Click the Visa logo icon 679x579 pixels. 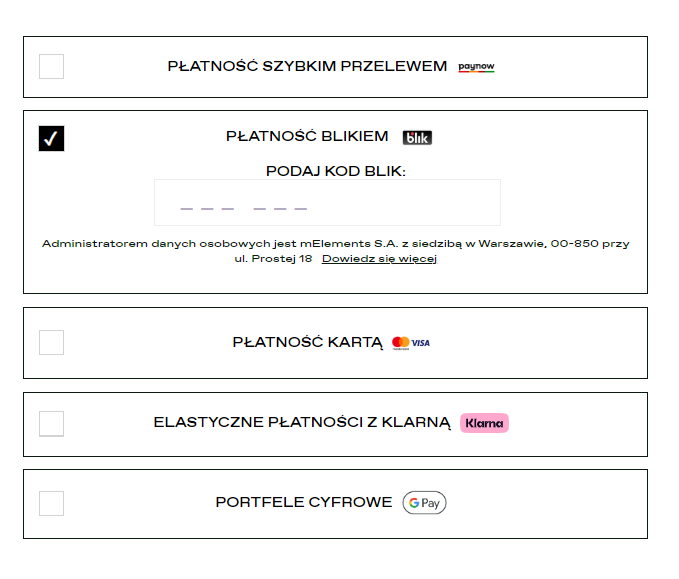pos(421,343)
